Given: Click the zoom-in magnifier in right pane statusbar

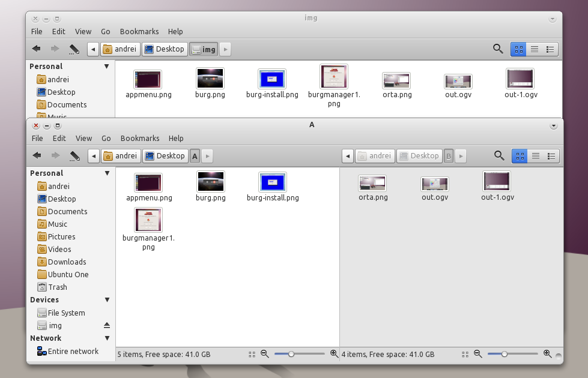Looking at the screenshot, I should click(545, 354).
